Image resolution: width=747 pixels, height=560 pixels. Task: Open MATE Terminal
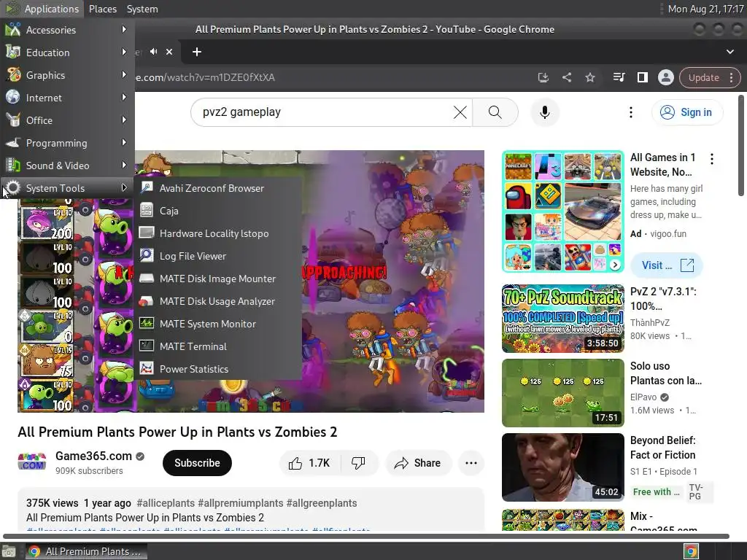tap(218, 346)
